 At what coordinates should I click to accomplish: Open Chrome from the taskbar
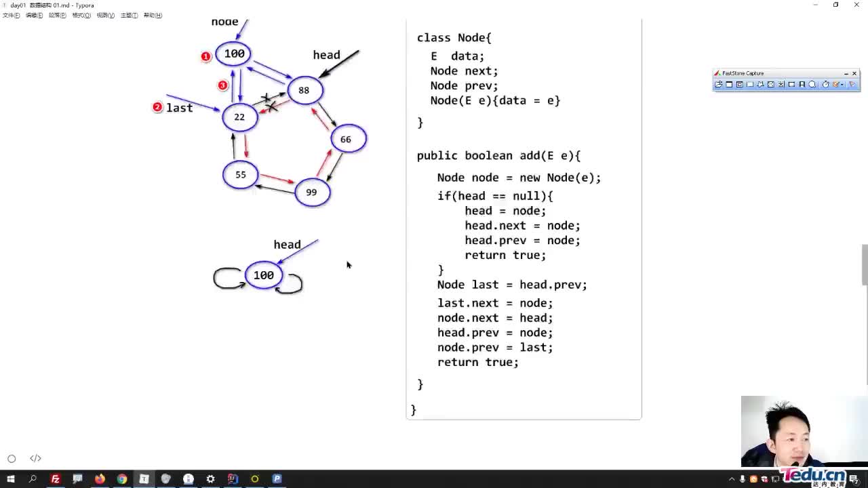(122, 479)
